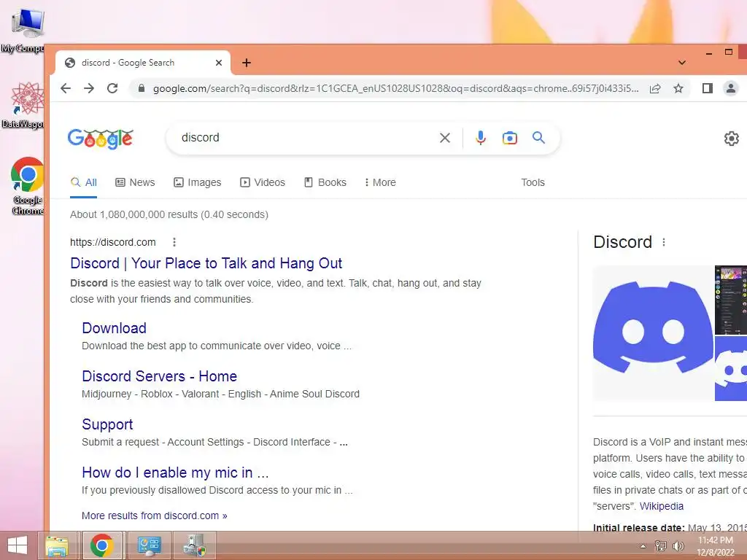Expand the tab search chevron
This screenshot has width=747, height=560.
click(x=682, y=63)
